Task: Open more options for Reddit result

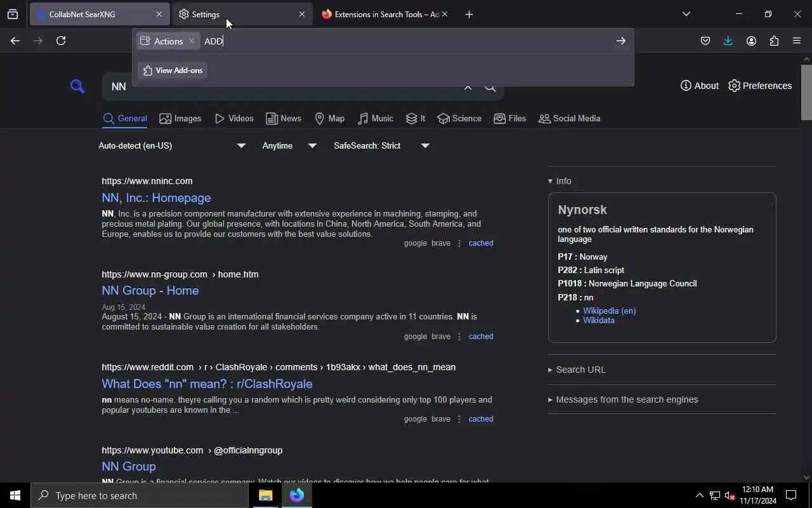Action: point(459,419)
